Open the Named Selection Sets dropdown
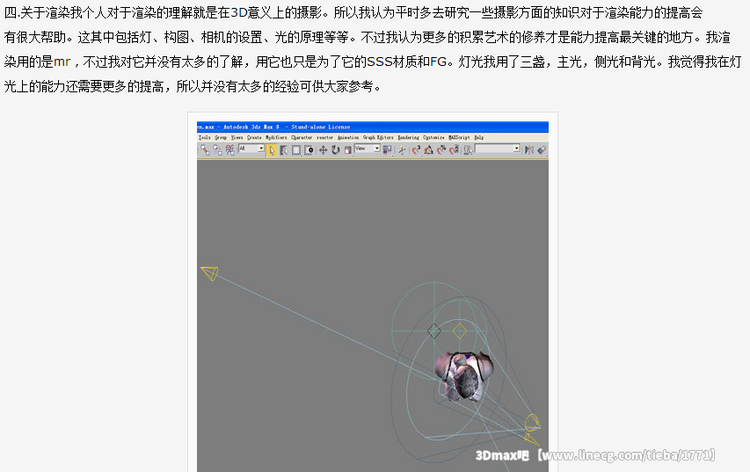 pos(497,149)
